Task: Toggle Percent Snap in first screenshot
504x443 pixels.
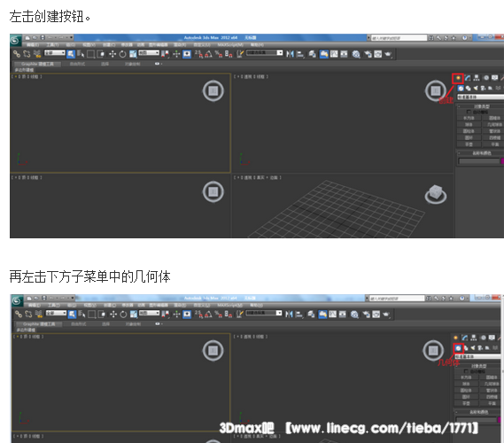Action: pyautogui.click(x=218, y=54)
